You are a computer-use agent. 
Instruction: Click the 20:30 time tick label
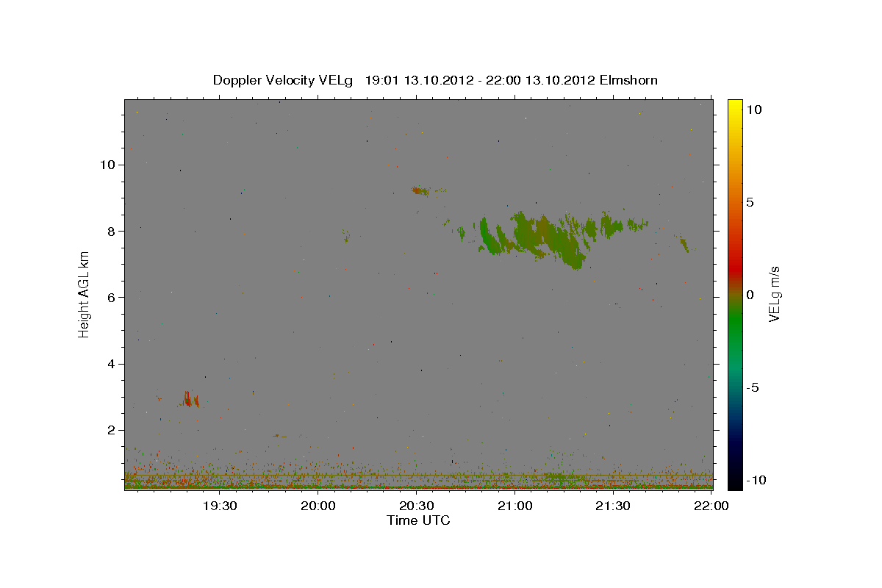click(x=417, y=506)
